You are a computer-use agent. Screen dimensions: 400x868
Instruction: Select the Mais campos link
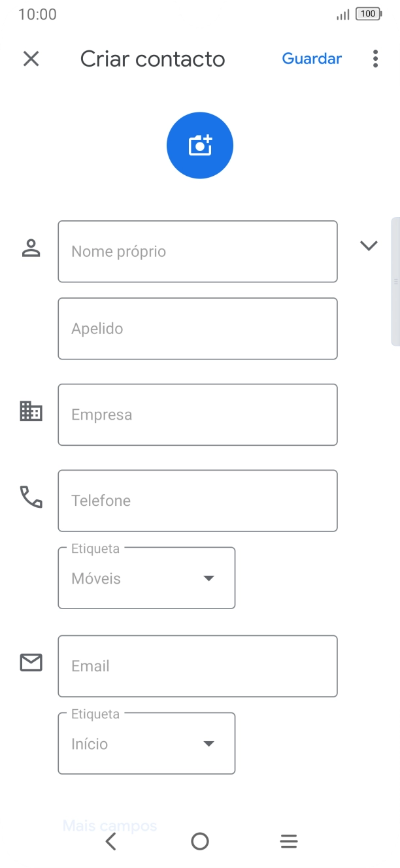click(x=108, y=825)
